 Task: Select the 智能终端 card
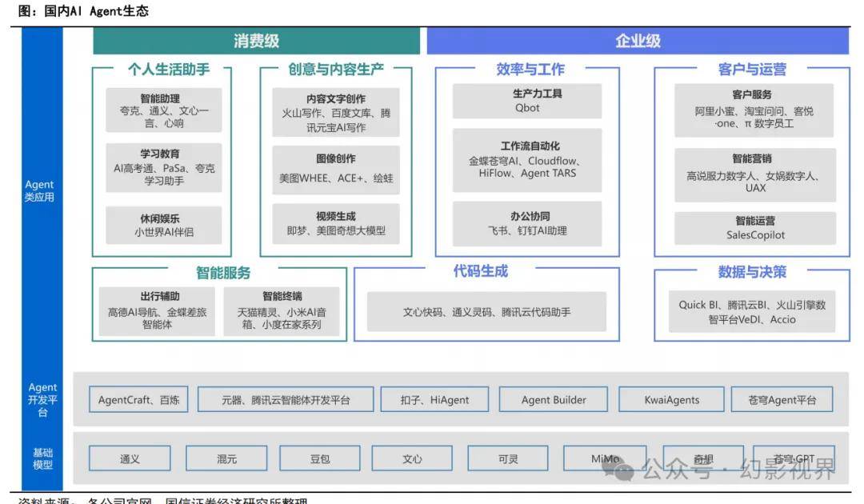pos(282,311)
